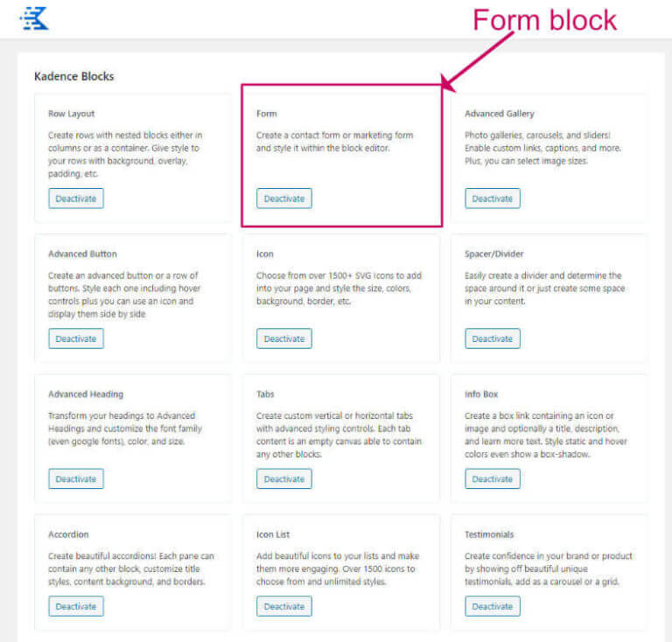Deactivate the Testimonials block
672x642 pixels.
493,606
